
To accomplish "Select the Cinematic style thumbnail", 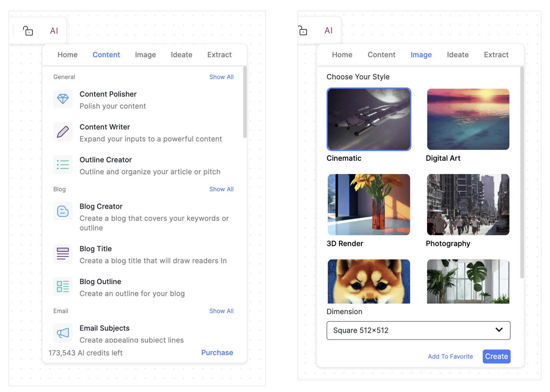I will pos(369,119).
